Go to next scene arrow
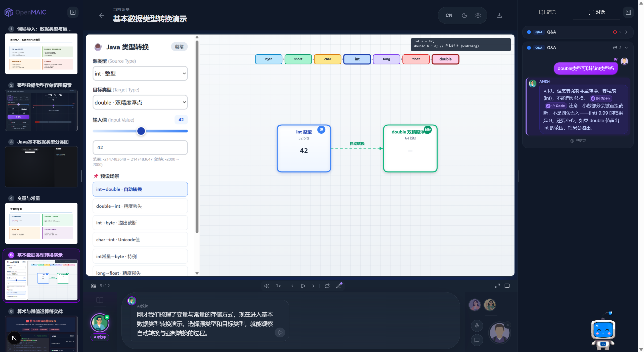The height and width of the screenshot is (352, 644). pos(313,286)
